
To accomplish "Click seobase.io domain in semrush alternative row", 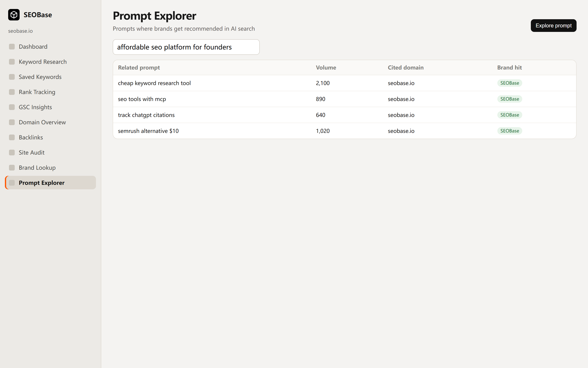I will click(x=401, y=131).
